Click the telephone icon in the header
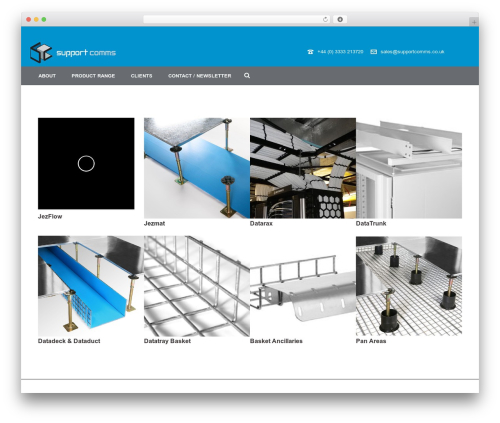Viewport: 500px width, 423px height. tap(310, 52)
